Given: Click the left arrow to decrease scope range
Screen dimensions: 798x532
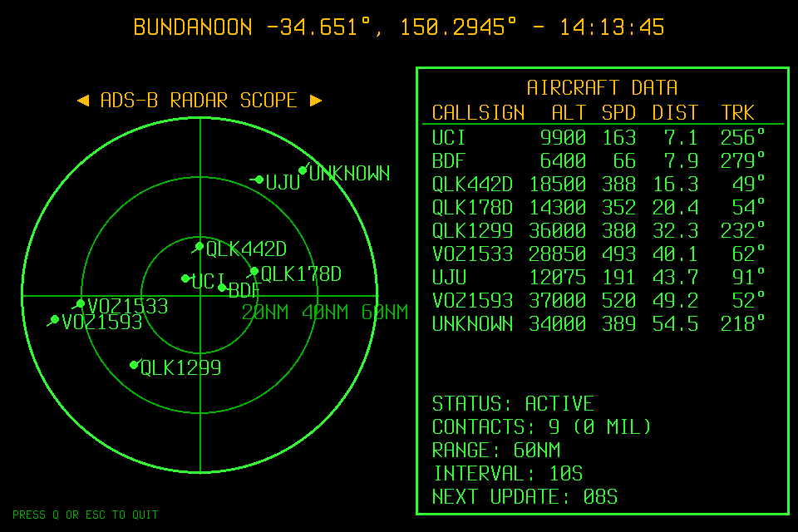Looking at the screenshot, I should click(x=83, y=100).
